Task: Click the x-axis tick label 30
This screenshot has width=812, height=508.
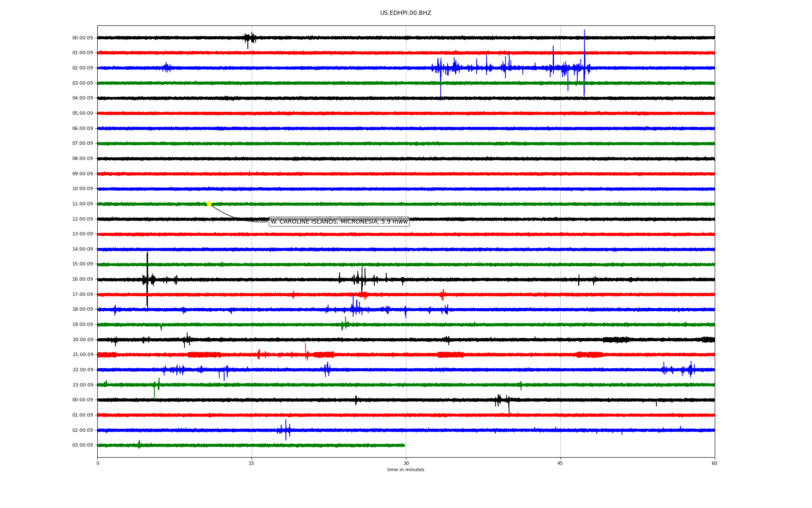Action: pos(406,463)
